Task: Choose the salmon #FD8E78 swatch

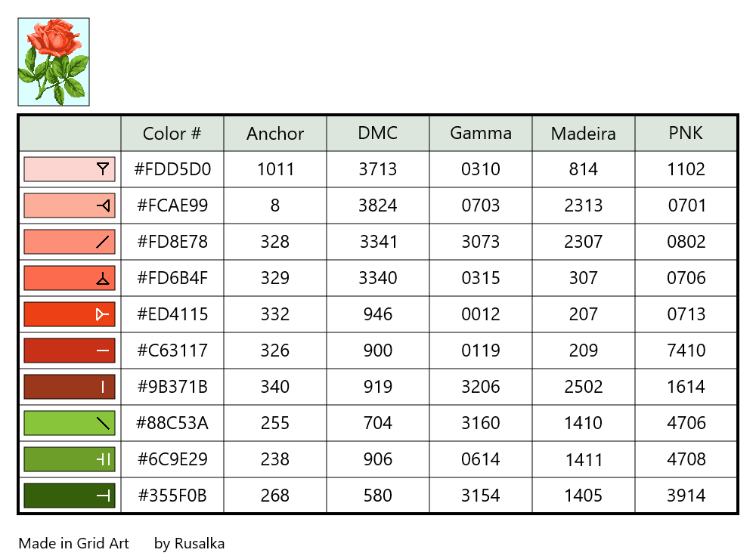Action: 70,242
